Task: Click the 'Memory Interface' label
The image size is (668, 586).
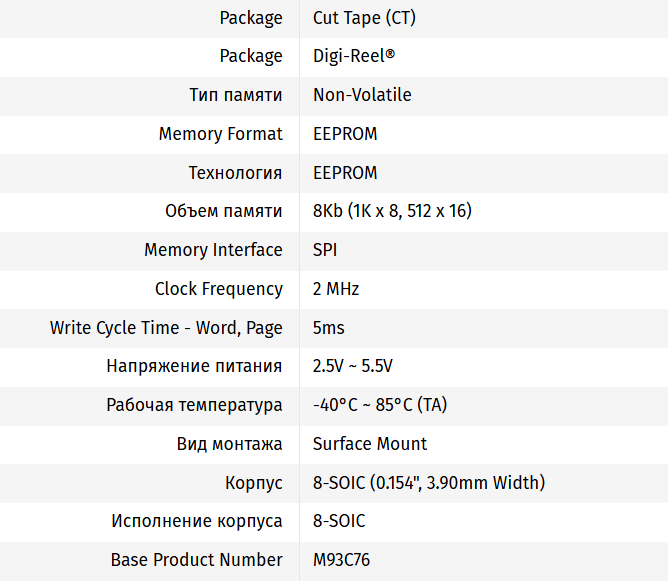Action: (213, 250)
